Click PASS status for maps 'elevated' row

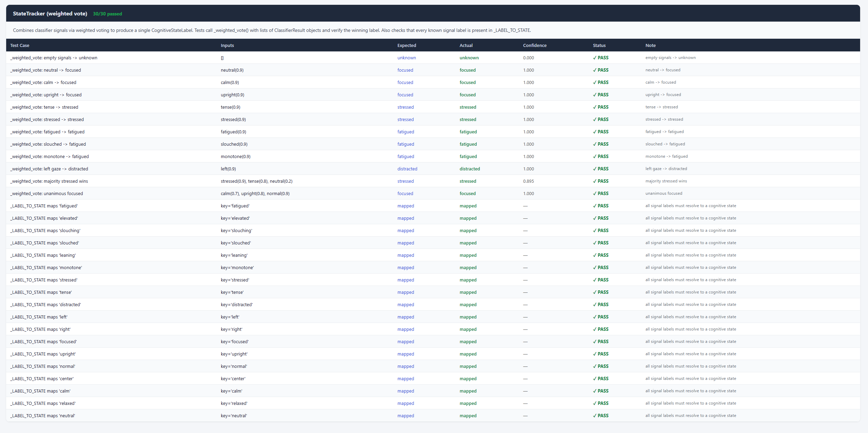[x=601, y=218]
